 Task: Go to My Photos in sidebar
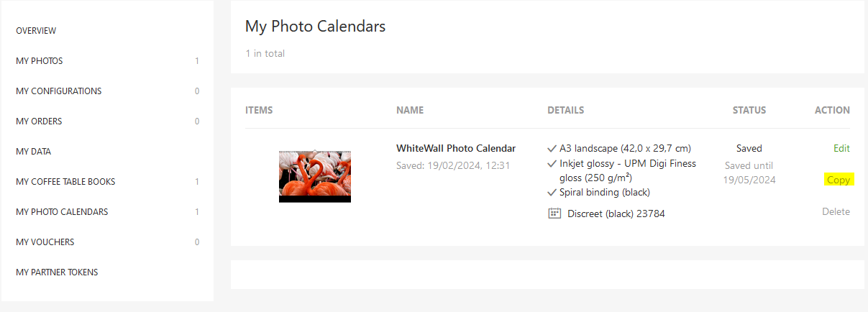[x=40, y=61]
